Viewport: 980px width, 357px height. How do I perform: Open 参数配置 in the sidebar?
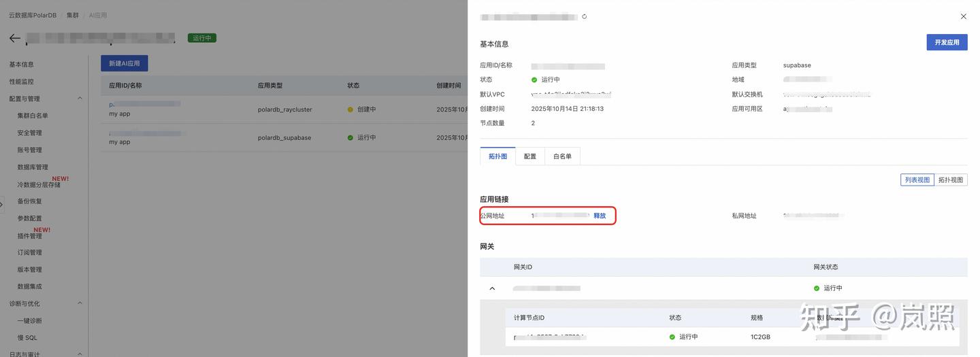[30, 218]
